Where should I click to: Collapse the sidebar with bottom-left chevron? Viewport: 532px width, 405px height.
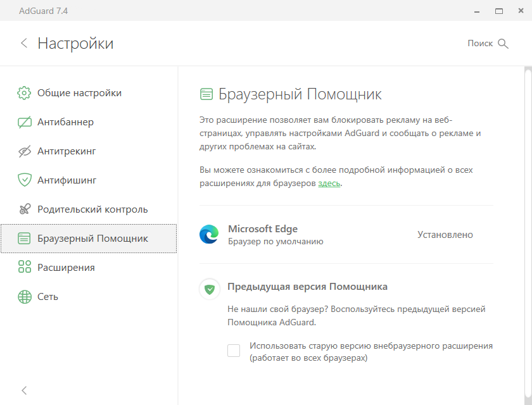tap(24, 390)
